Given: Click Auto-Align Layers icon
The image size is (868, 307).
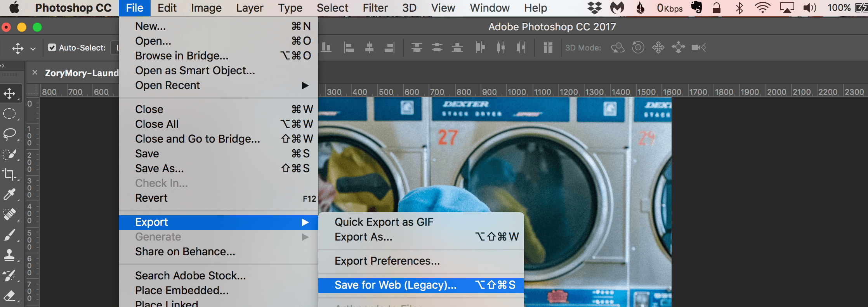Looking at the screenshot, I should [548, 47].
